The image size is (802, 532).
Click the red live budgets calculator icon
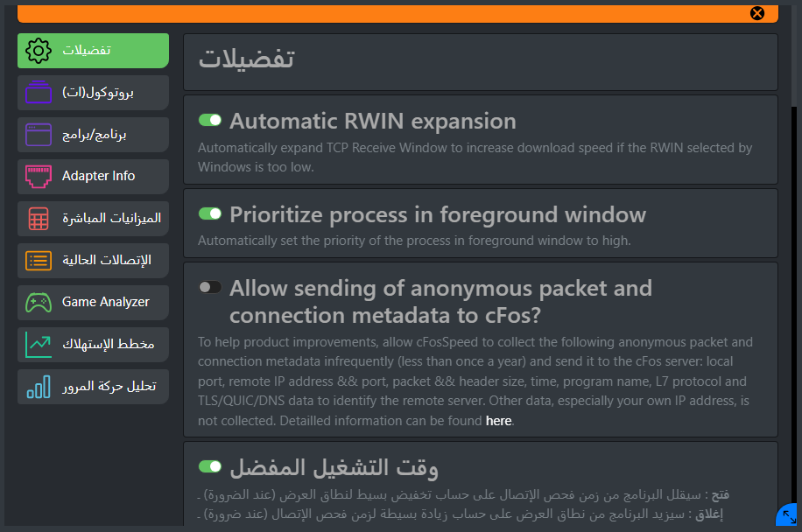pyautogui.click(x=39, y=219)
